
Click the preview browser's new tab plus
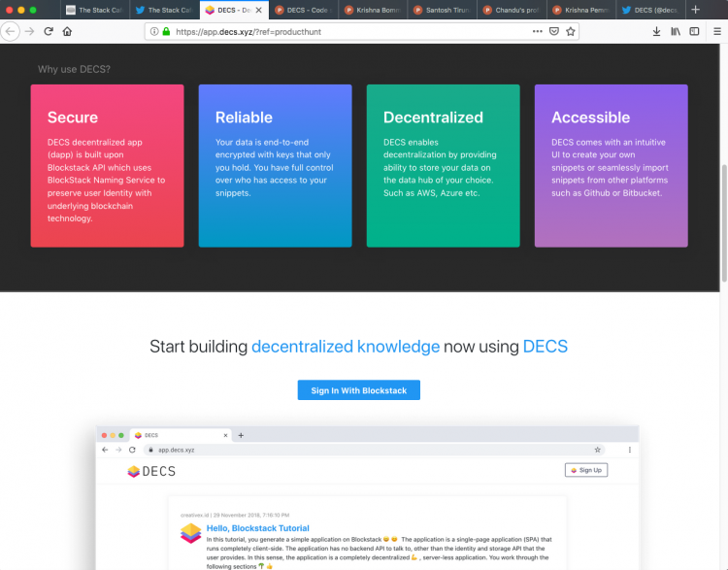point(241,435)
